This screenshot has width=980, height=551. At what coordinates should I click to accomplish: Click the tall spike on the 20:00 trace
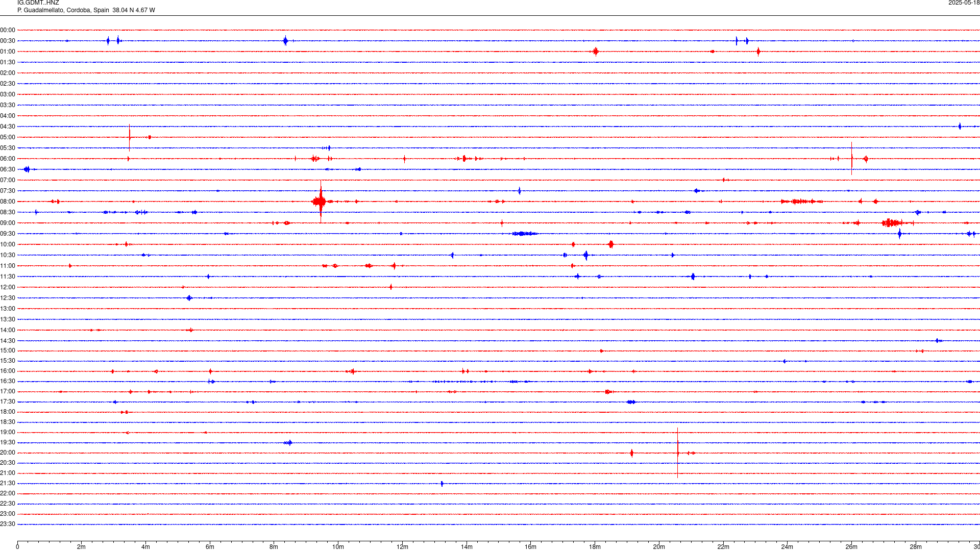click(677, 453)
